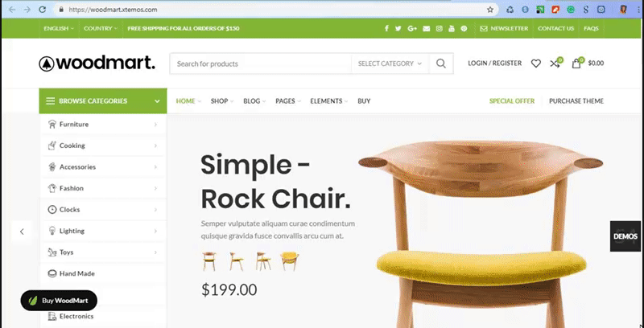Reload the page in browser
This screenshot has width=644, height=328.
click(x=42, y=10)
